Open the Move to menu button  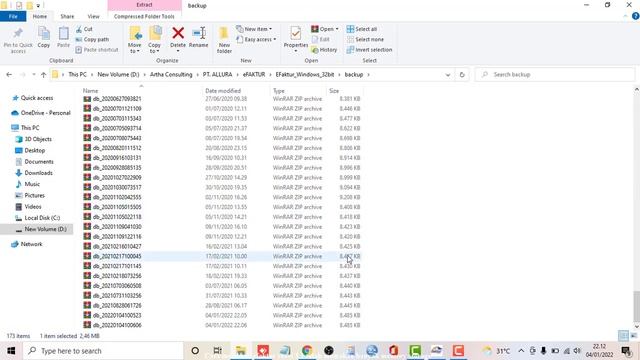135,40
